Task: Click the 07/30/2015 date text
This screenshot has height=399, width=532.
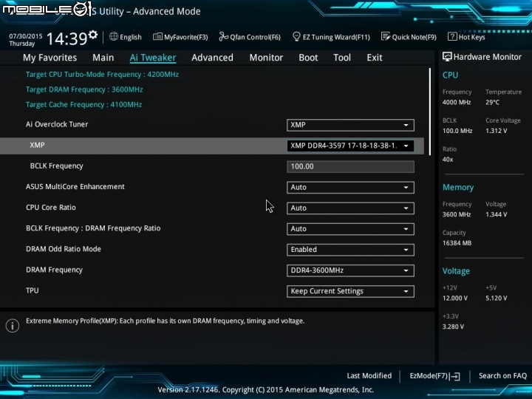Action: tap(26, 36)
